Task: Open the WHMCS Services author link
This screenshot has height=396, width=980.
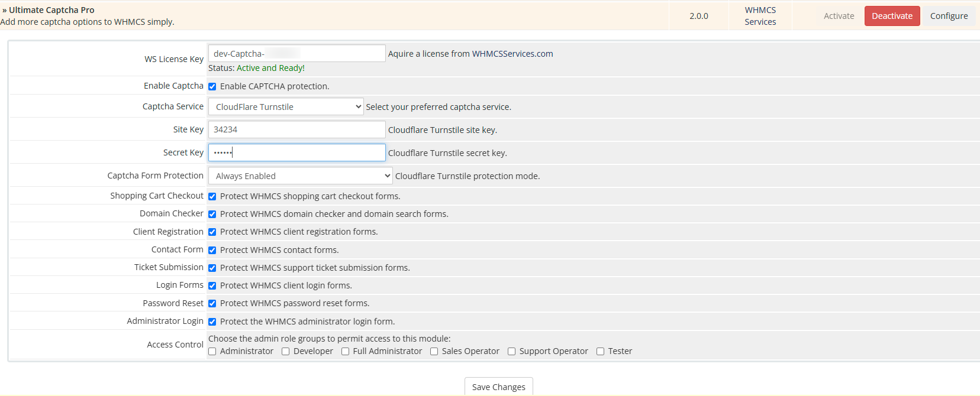Action: click(x=760, y=16)
